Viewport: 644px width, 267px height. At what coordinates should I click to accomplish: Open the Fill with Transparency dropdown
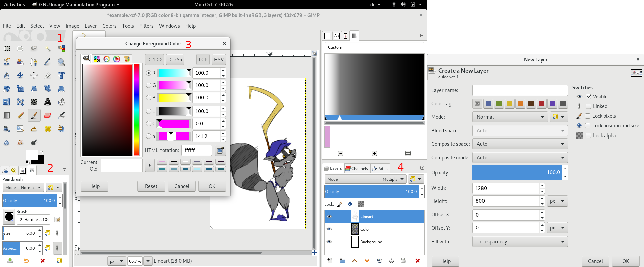(x=520, y=241)
